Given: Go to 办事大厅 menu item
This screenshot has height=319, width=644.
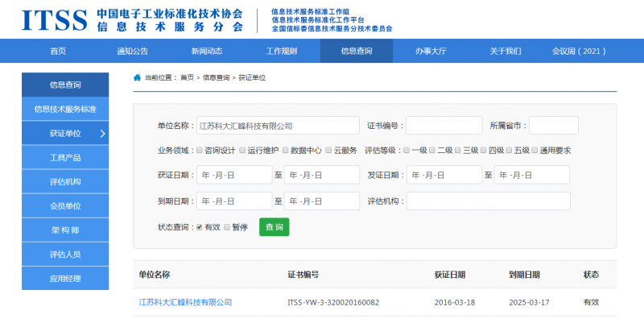Looking at the screenshot, I should pos(431,51).
